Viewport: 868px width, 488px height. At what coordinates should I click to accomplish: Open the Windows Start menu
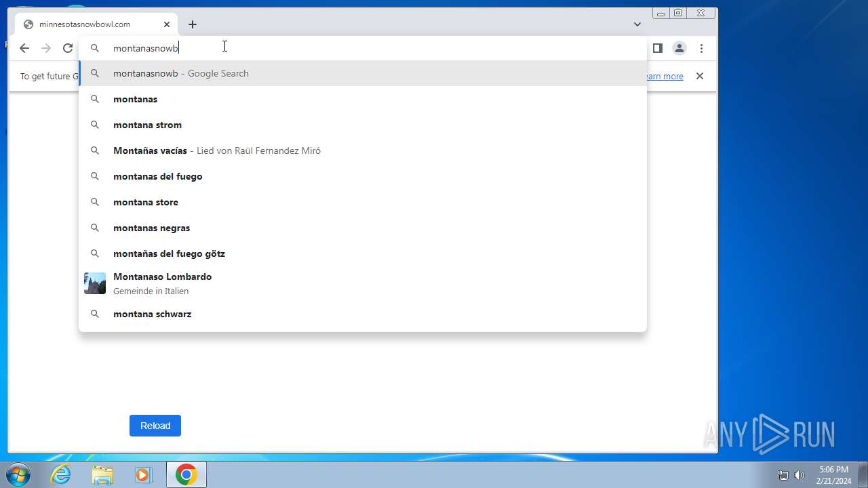[18, 475]
